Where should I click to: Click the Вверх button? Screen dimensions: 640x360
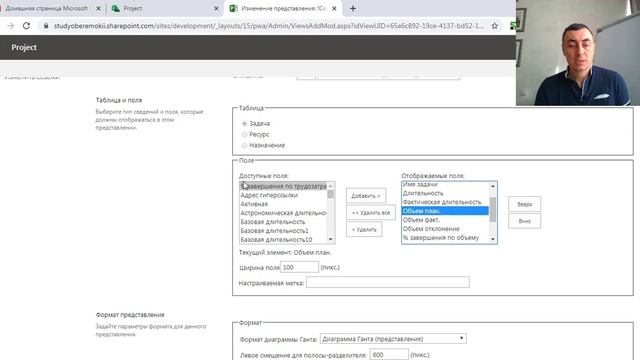524,204
